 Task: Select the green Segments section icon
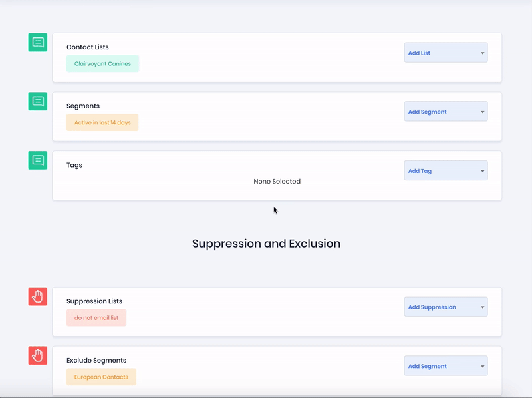click(x=37, y=101)
